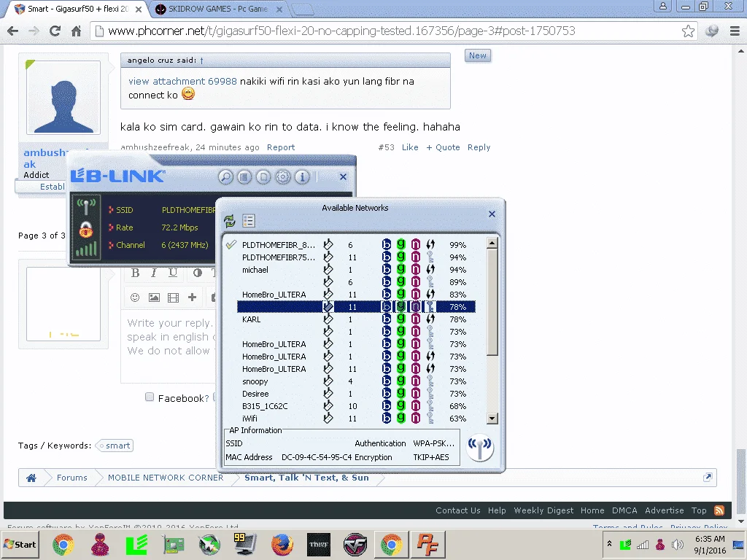The image size is (747, 560).
Task: Select the snoopy network row
Action: click(x=356, y=381)
